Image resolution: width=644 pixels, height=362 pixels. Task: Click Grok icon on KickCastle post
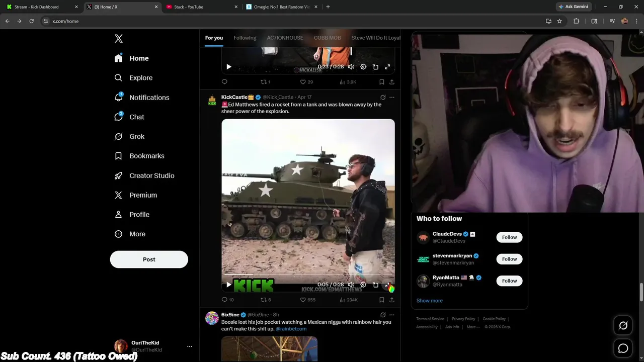[x=383, y=98]
